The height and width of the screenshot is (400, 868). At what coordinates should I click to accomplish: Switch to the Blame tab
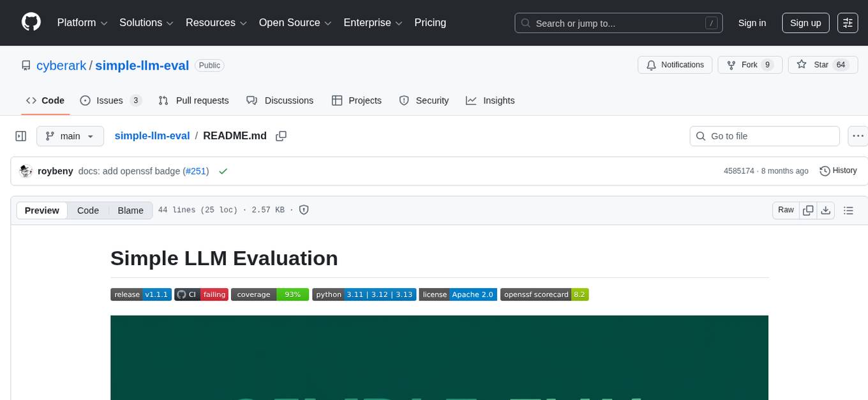click(130, 210)
